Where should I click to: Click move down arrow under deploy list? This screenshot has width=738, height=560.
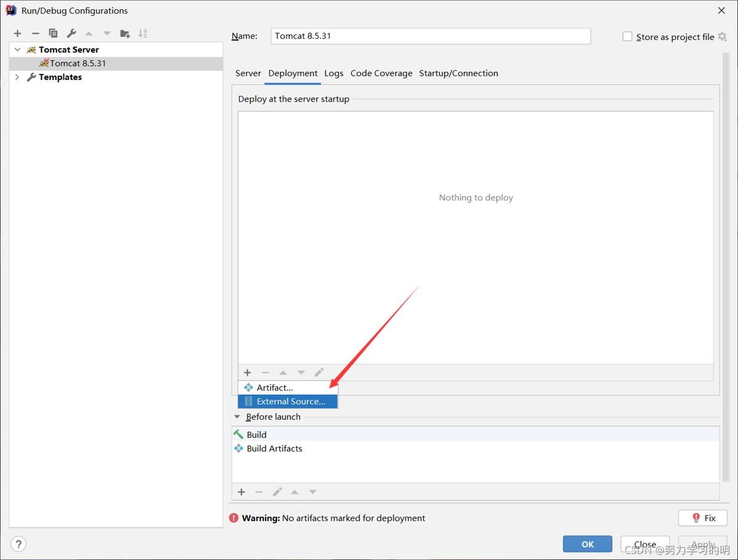(x=301, y=373)
